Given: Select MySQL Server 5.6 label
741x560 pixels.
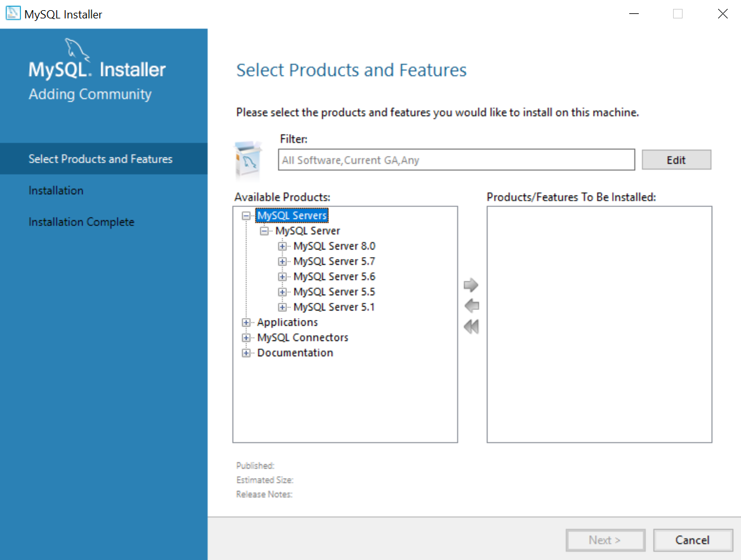Looking at the screenshot, I should [x=334, y=276].
